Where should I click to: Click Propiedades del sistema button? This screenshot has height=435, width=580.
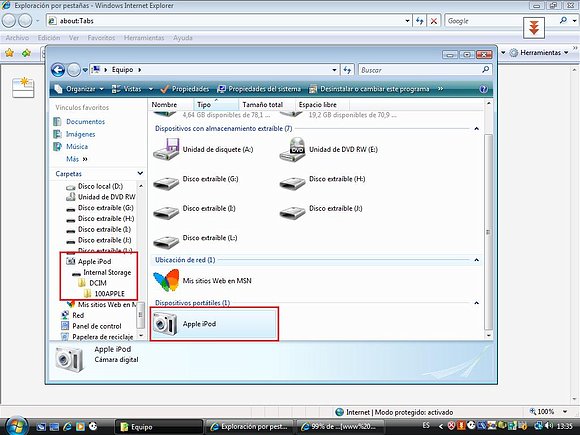(259, 89)
